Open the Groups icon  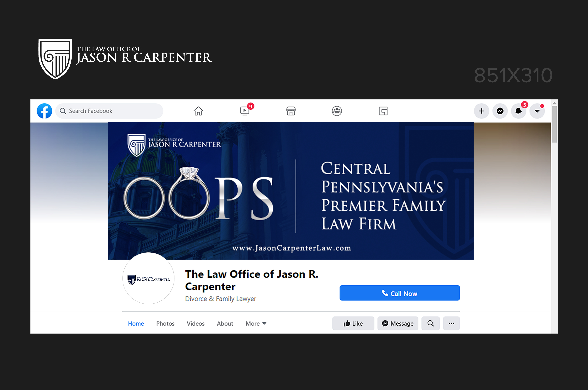tap(337, 111)
